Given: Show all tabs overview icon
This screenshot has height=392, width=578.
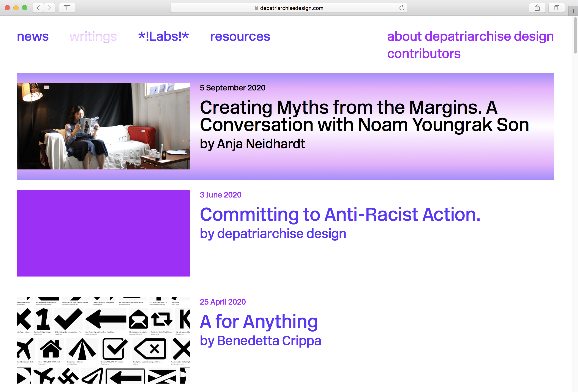Looking at the screenshot, I should coord(556,8).
